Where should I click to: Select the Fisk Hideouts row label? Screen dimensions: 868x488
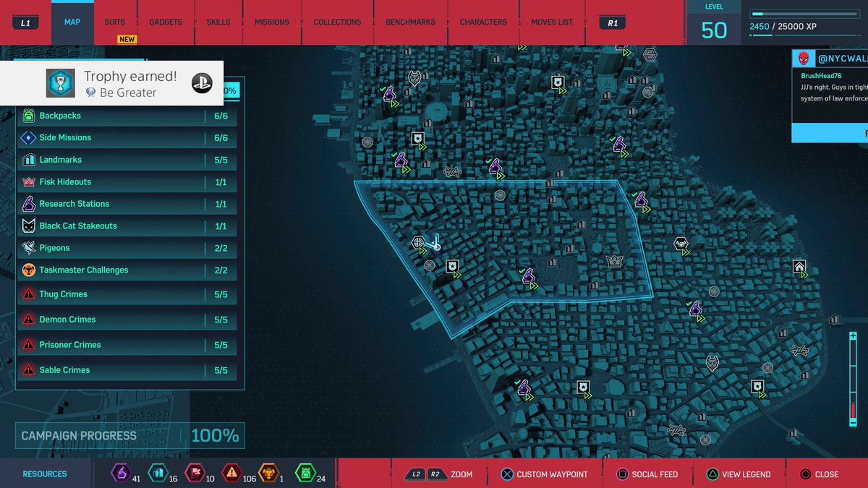(65, 181)
